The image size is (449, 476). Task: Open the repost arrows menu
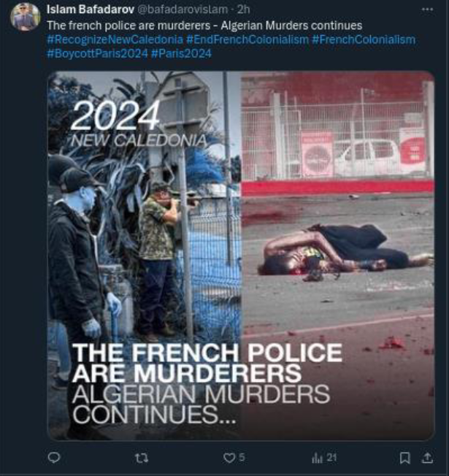142,458
